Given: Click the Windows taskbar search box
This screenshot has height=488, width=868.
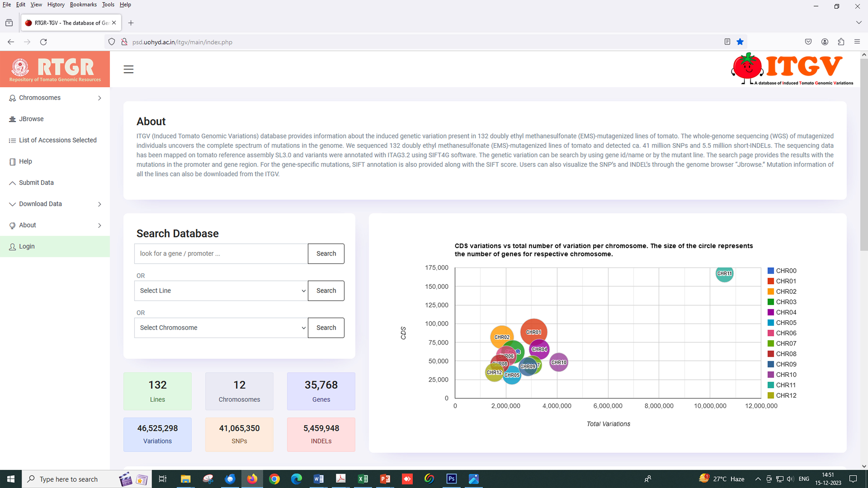Looking at the screenshot, I should 87,479.
